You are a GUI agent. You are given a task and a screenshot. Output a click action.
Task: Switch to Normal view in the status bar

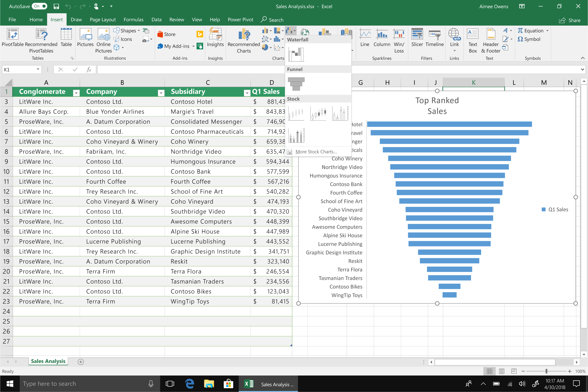click(489, 371)
